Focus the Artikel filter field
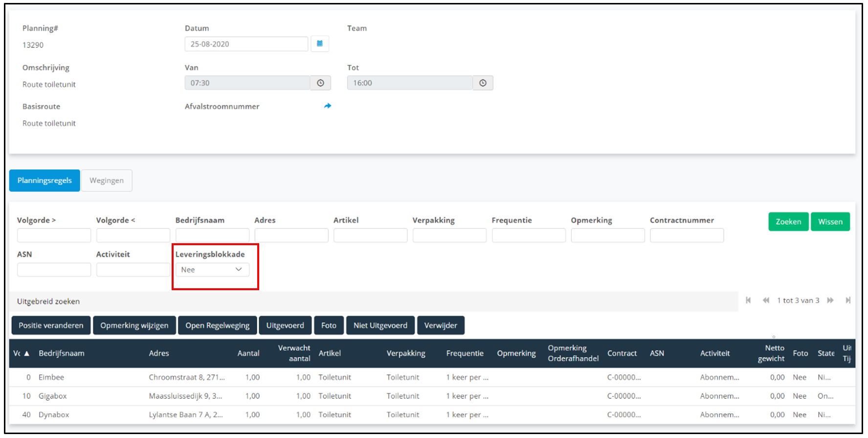Viewport: 868px width, 438px height. coord(371,235)
